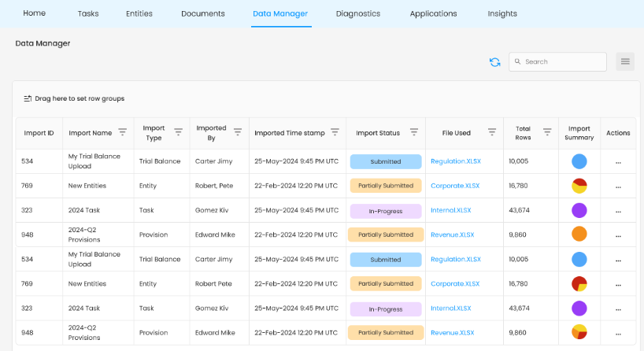Viewport: 644px width, 351px height.
Task: Open the hamburger menu next to Search
Action: (625, 61)
